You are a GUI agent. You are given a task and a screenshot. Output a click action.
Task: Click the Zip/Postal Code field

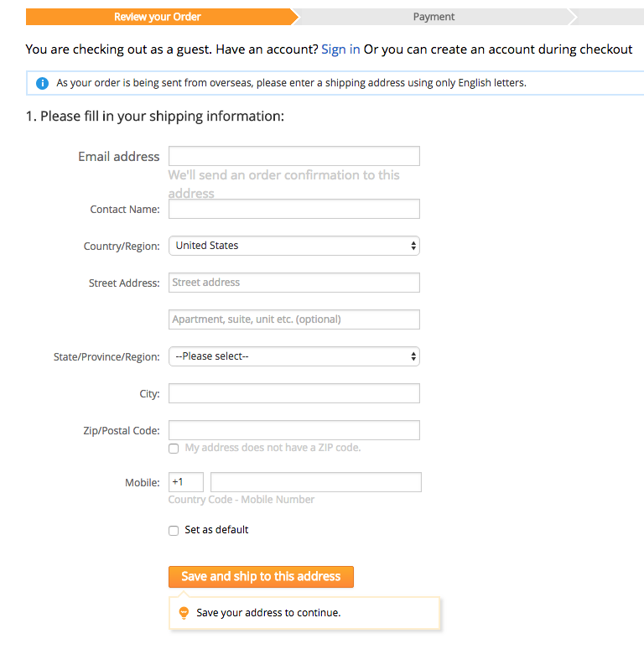click(294, 430)
